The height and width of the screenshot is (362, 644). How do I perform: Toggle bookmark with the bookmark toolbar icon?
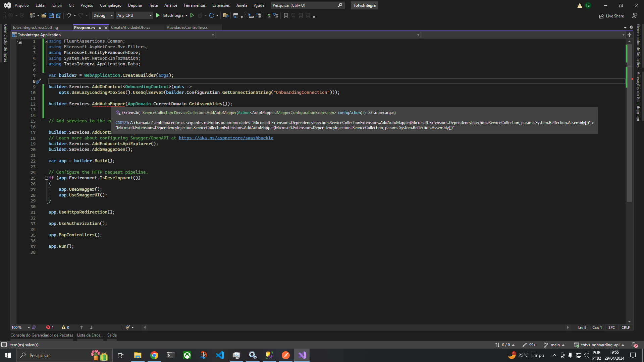pyautogui.click(x=286, y=15)
